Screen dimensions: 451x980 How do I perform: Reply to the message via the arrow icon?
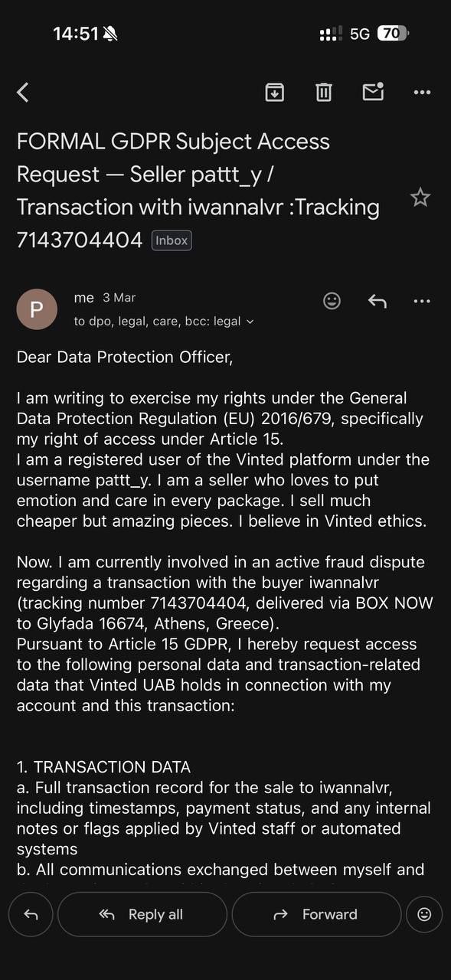coord(377,300)
